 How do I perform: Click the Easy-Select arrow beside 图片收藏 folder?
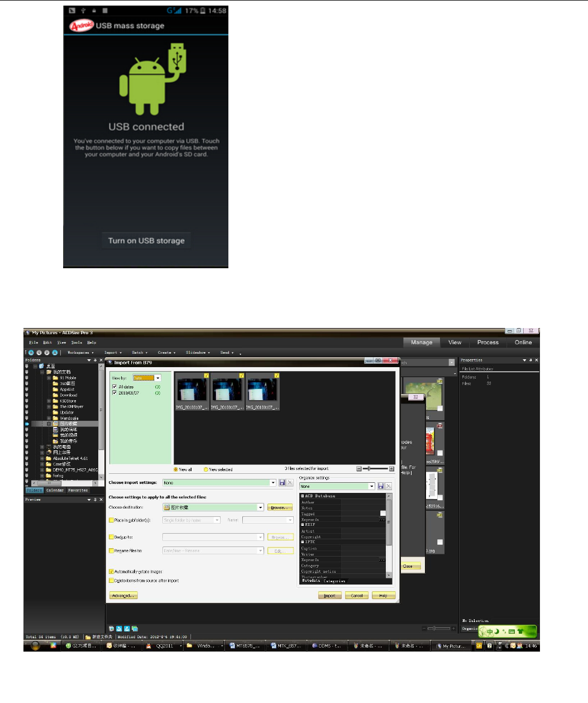[26, 424]
